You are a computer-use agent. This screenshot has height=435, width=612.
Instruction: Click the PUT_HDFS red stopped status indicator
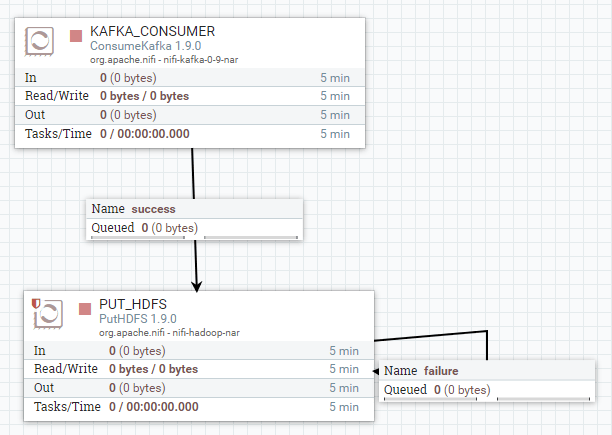coord(85,307)
